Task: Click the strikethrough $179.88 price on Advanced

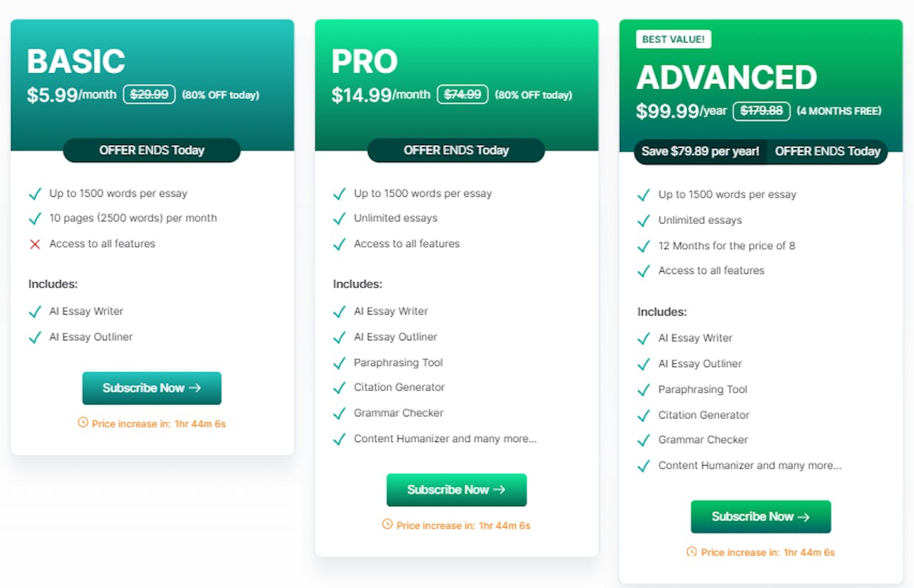Action: click(761, 111)
